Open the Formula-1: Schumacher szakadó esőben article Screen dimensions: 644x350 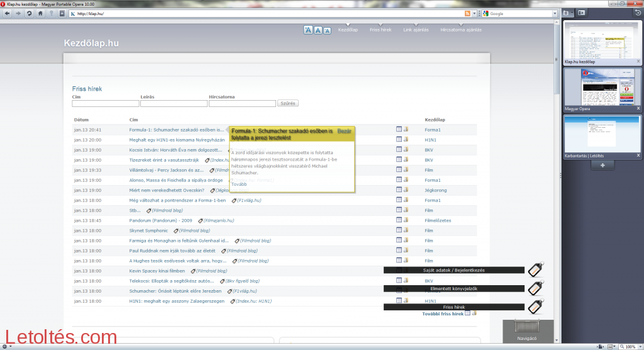click(177, 130)
